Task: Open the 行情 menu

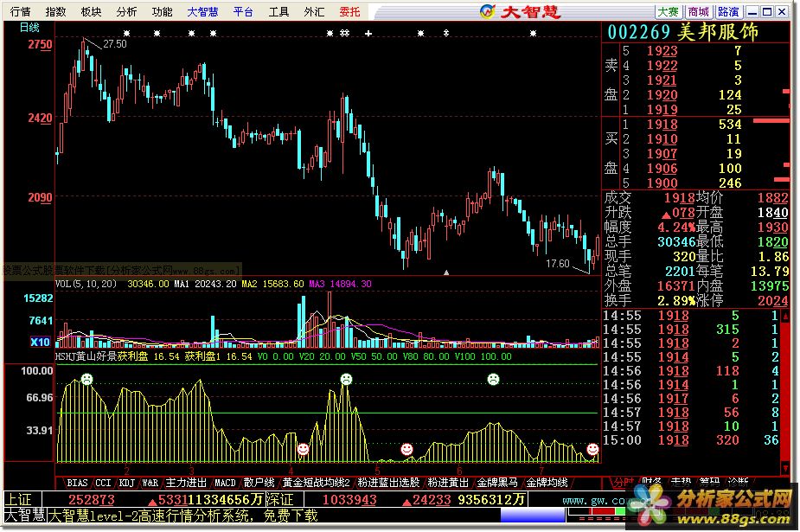Action: point(20,11)
